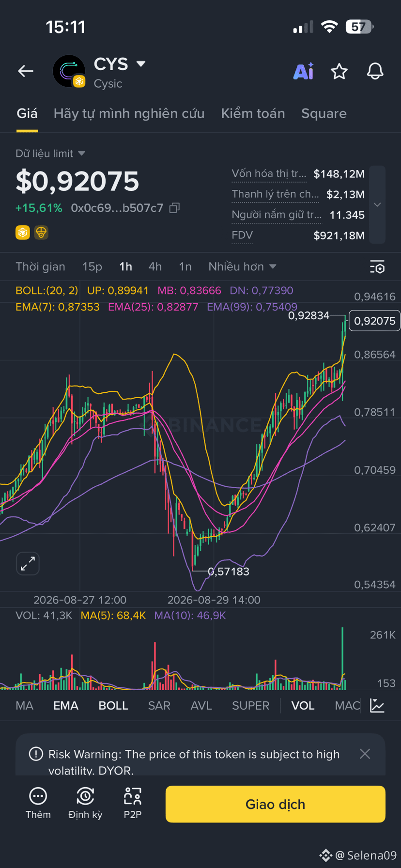Tap the MA(10): 46,9K volume legend
The height and width of the screenshot is (868, 401).
click(190, 616)
